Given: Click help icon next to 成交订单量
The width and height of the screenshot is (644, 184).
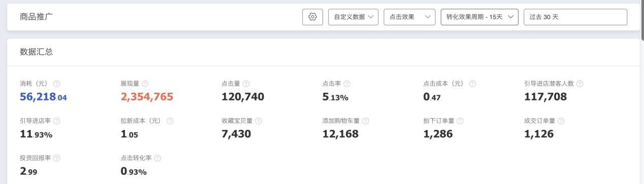Looking at the screenshot, I should click(x=561, y=121).
